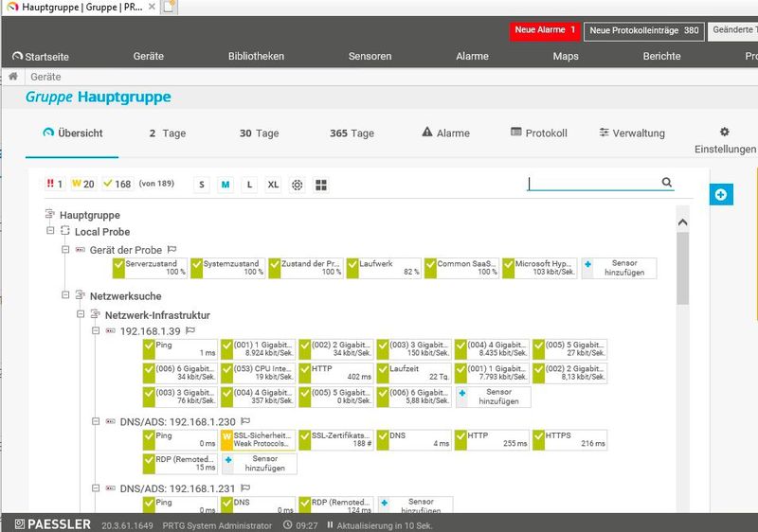The width and height of the screenshot is (758, 532).
Task: Collapse the Local Probe node
Action: pos(50,231)
